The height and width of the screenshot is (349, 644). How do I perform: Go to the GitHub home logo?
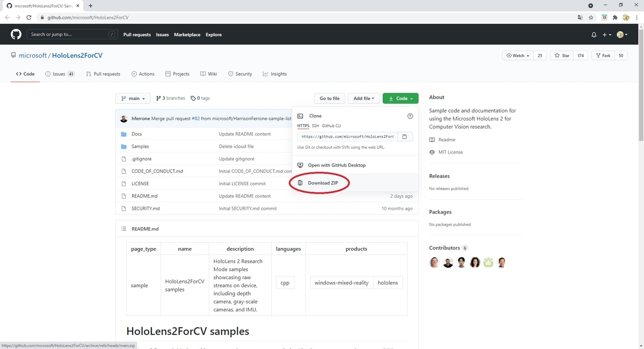16,34
